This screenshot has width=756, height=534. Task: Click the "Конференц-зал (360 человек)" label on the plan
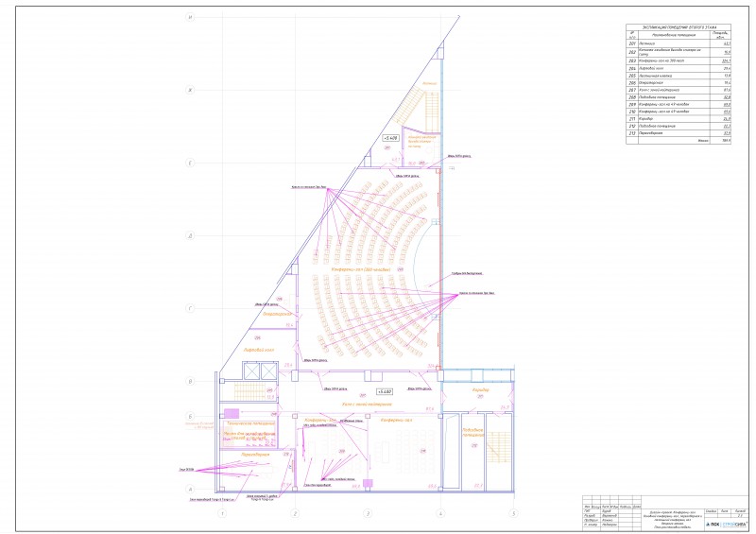(x=361, y=269)
